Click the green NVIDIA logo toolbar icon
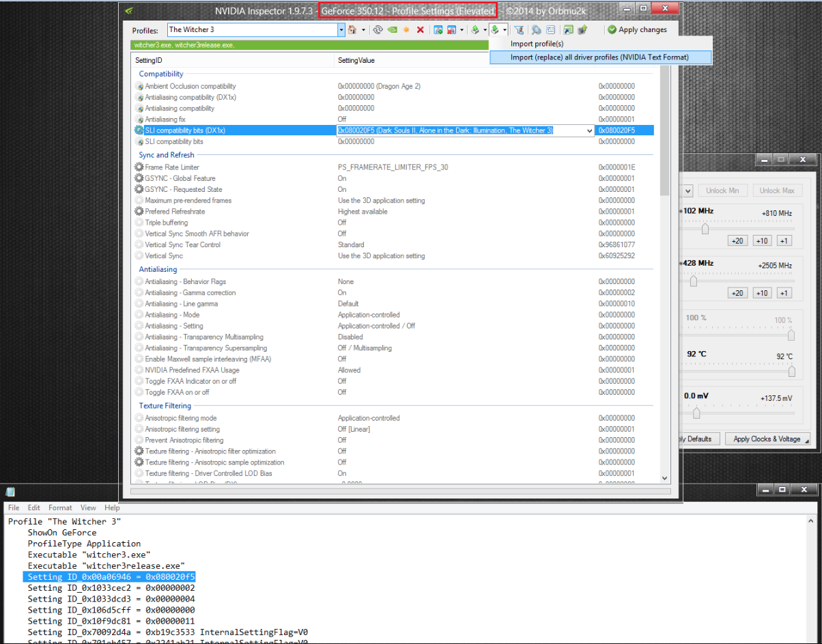Screen dimensions: 822x644 (392, 30)
